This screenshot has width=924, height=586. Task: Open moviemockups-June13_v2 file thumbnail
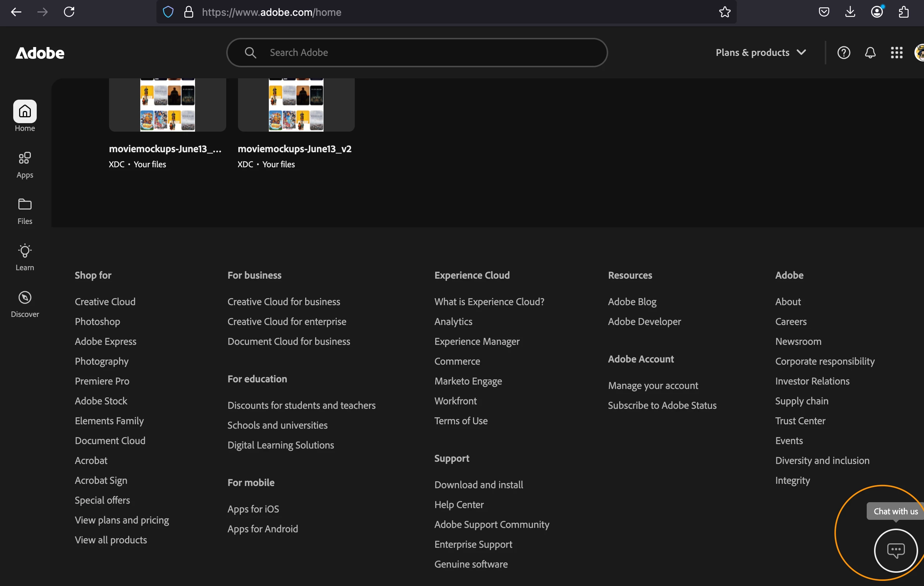(296, 104)
